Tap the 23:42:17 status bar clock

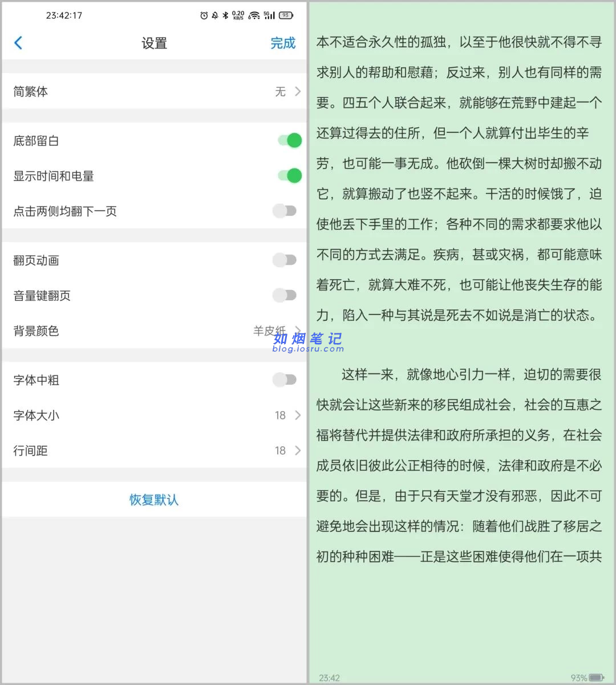(x=64, y=15)
